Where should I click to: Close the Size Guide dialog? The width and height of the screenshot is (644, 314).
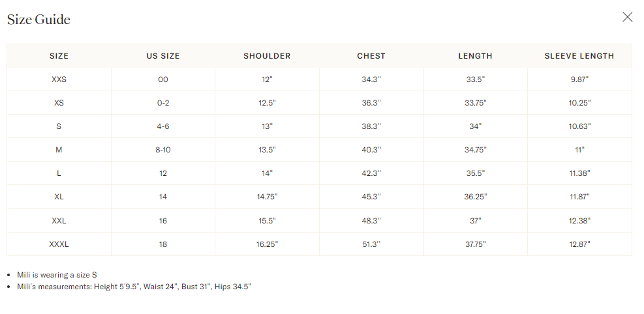[x=627, y=17]
